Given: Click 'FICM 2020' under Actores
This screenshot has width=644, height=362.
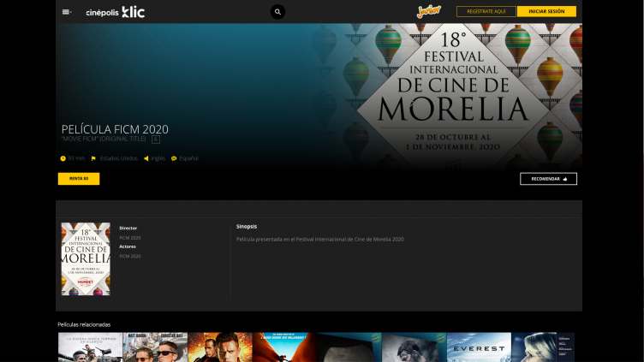Looking at the screenshot, I should tap(130, 256).
